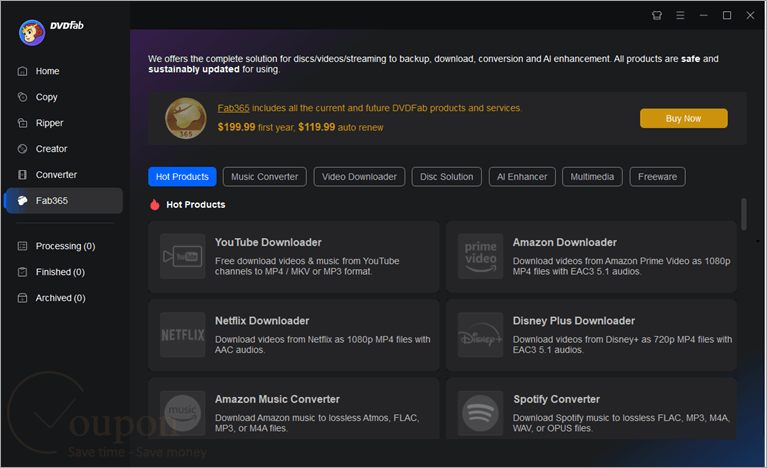Screen dimensions: 767x468
Task: Open the Disney Plus Downloader title
Action: 574,321
